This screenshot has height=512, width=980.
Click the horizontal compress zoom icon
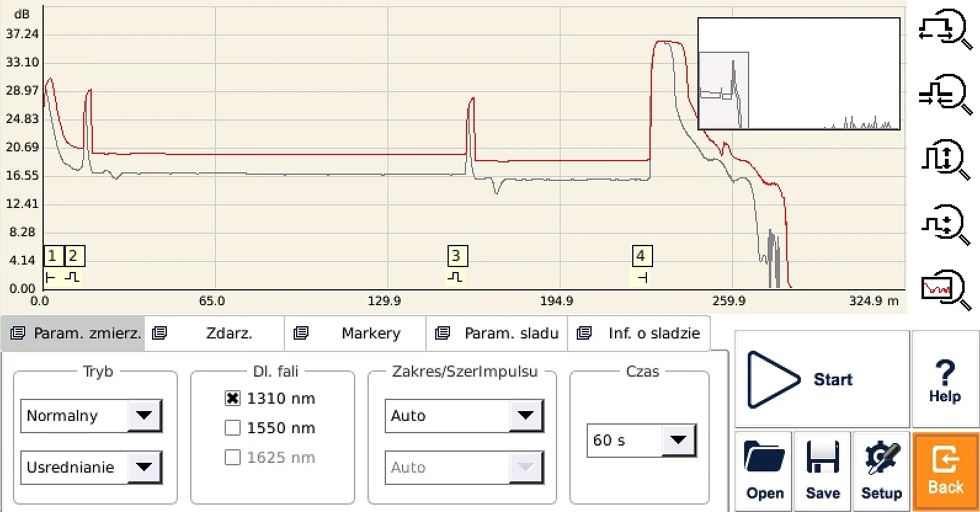coord(945,94)
